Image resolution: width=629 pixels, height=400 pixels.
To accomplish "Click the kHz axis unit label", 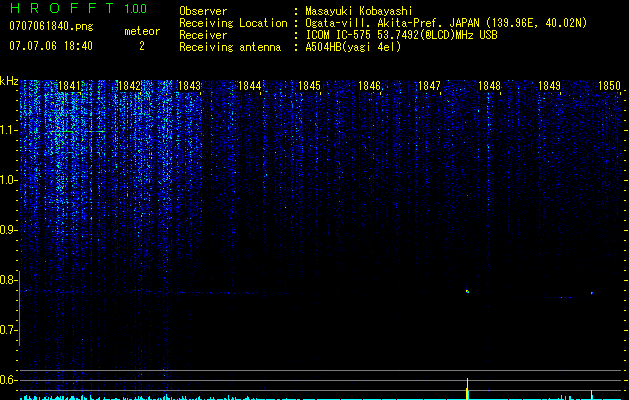I will click(9, 81).
